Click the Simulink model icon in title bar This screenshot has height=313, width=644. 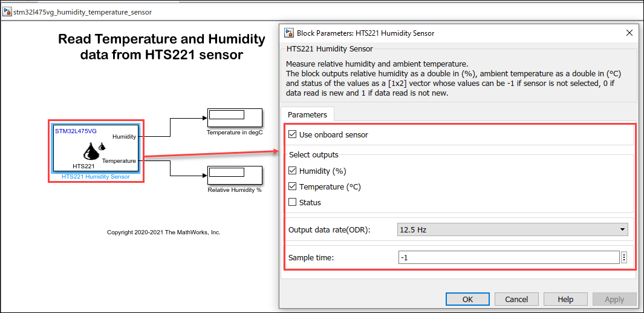(x=8, y=12)
